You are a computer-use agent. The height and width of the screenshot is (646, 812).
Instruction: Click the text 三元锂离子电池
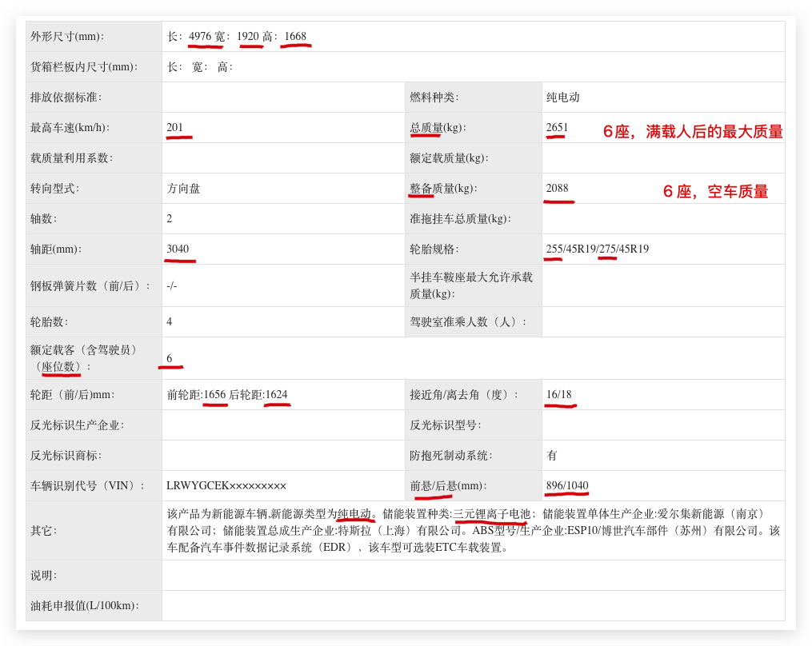[x=492, y=514]
